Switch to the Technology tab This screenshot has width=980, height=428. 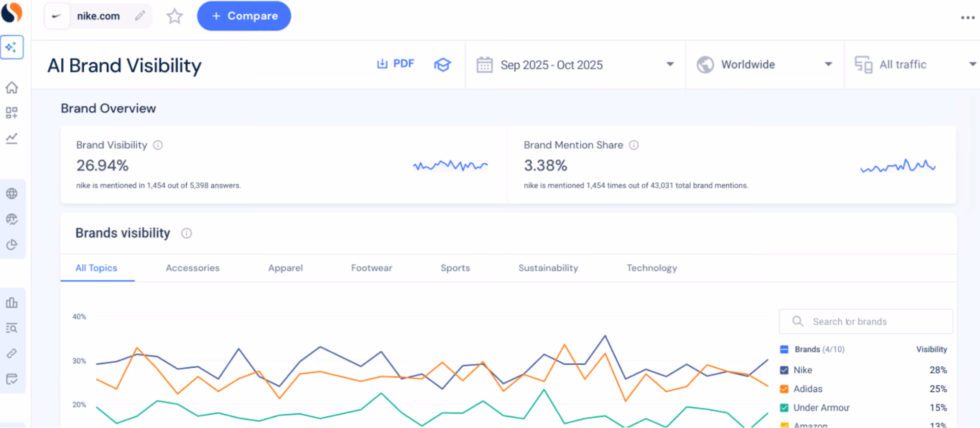coord(652,268)
